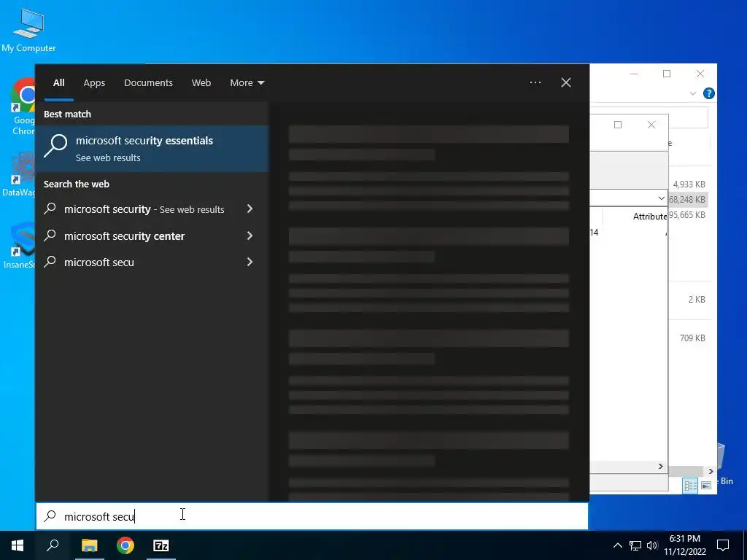The width and height of the screenshot is (747, 560).
Task: Open best match microsoft security essentials
Action: coord(152,149)
